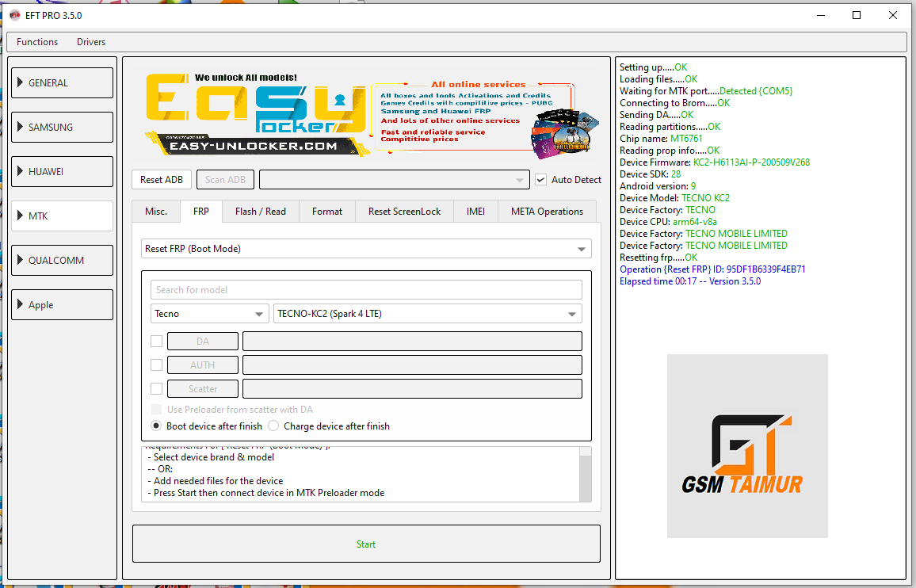Click the Device CPU: arm64-v8a line
Screen dimensions: 916x588
tap(668, 222)
